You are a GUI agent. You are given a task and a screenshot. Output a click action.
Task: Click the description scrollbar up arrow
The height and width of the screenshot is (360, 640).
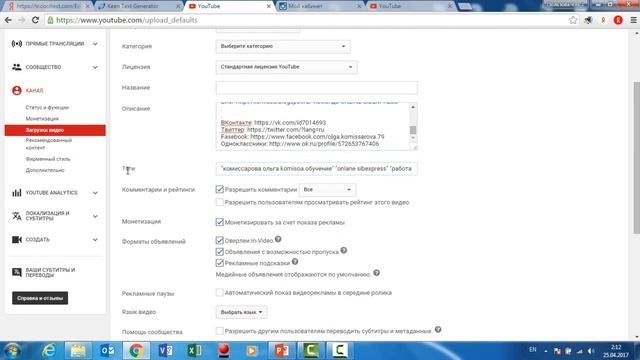(x=413, y=107)
